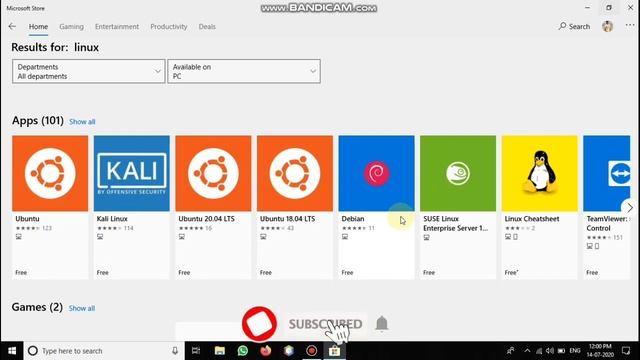The image size is (640, 360).
Task: Open the Search magnifier in the store
Action: [x=574, y=27]
